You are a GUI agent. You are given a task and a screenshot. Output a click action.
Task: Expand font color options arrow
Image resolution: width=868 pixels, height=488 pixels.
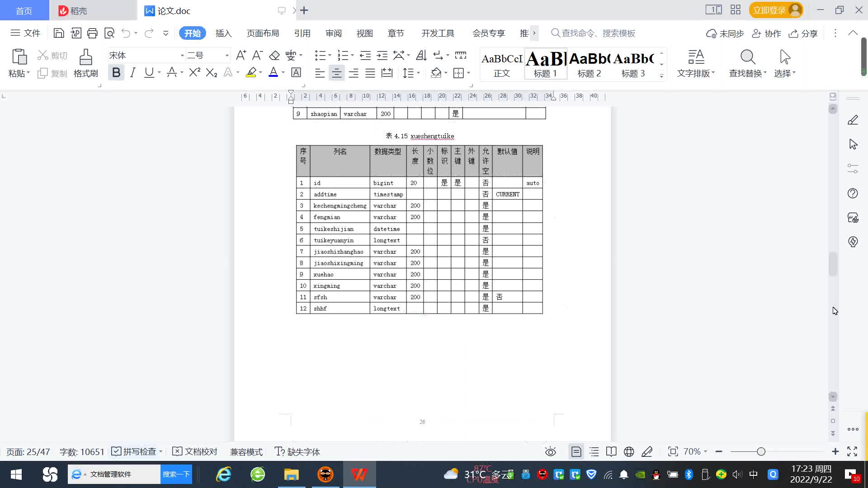point(283,72)
